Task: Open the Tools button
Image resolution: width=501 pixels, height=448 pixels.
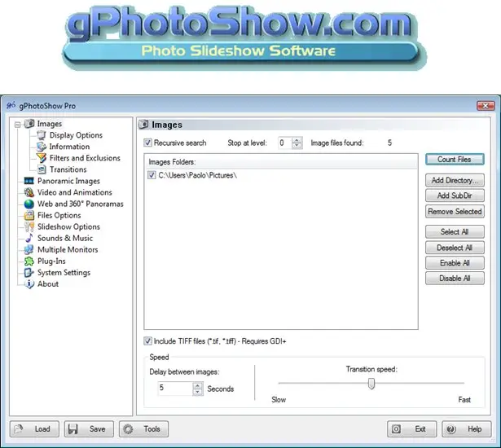Action: coord(143,428)
